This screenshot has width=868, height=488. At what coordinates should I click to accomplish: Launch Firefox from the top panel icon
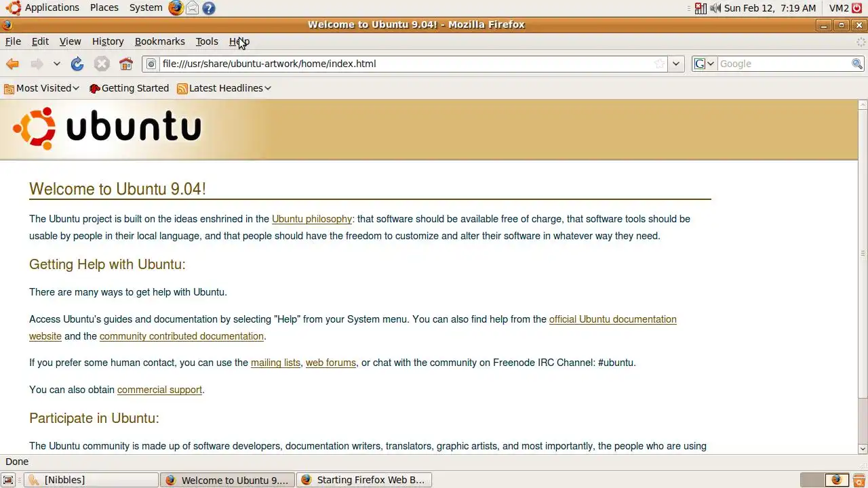click(176, 8)
